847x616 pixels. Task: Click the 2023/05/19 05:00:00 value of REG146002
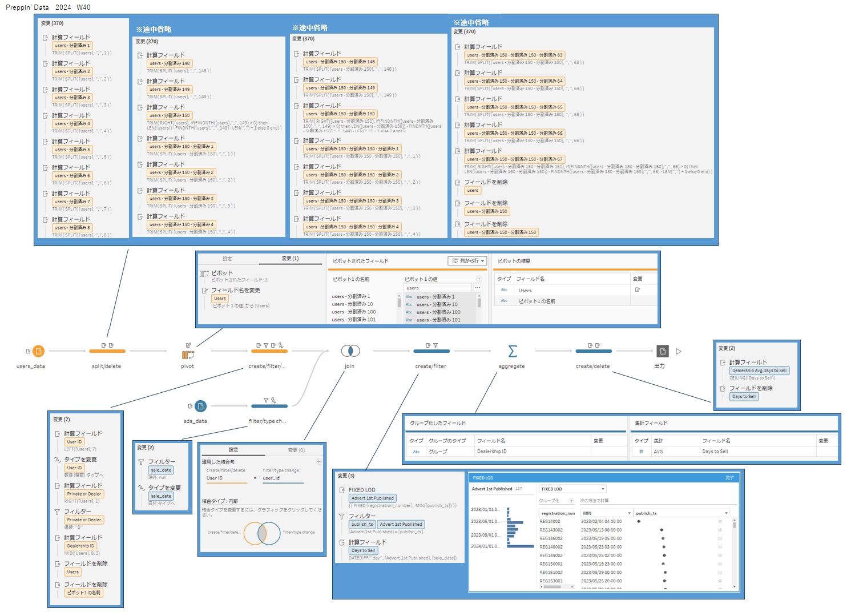[x=602, y=538]
